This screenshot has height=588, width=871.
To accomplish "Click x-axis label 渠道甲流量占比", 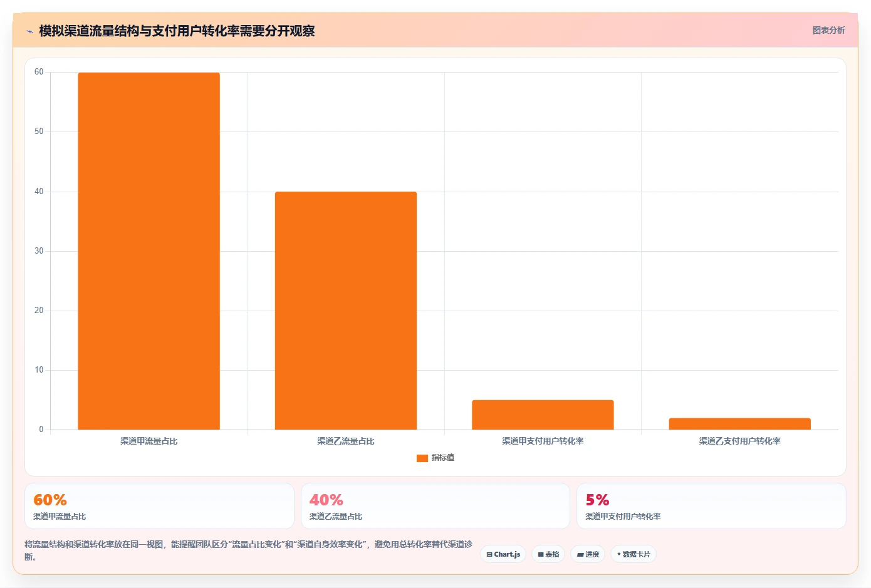I will [149, 441].
